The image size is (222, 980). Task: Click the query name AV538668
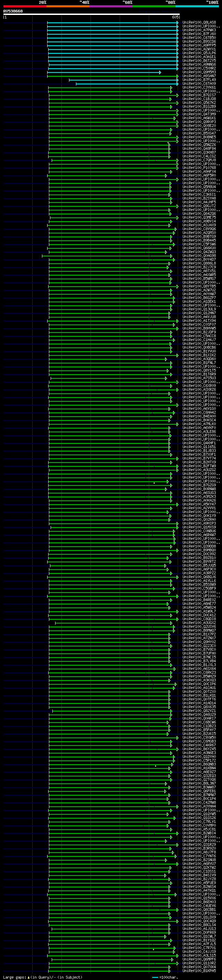[13, 11]
